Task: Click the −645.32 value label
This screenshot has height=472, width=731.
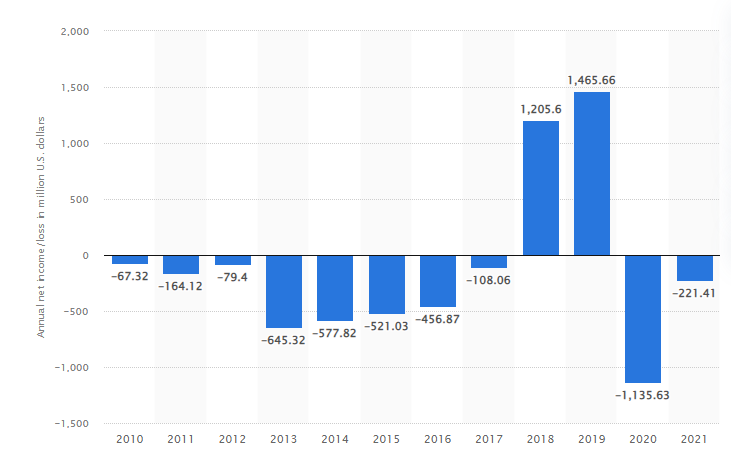Action: tap(284, 340)
